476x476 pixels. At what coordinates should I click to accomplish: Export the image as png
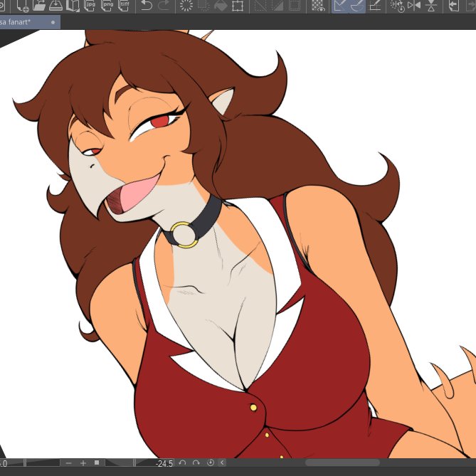point(107,6)
